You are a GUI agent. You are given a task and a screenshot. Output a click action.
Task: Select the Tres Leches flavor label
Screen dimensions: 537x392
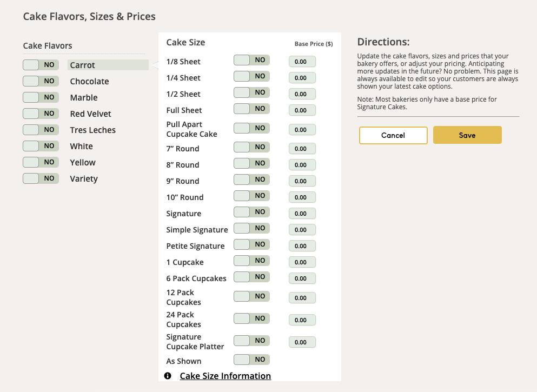(x=92, y=130)
